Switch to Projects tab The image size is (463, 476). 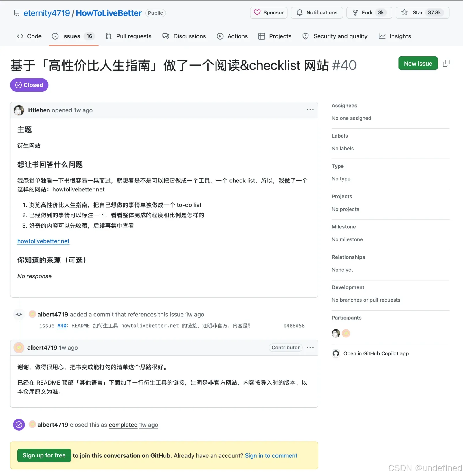[x=275, y=36]
